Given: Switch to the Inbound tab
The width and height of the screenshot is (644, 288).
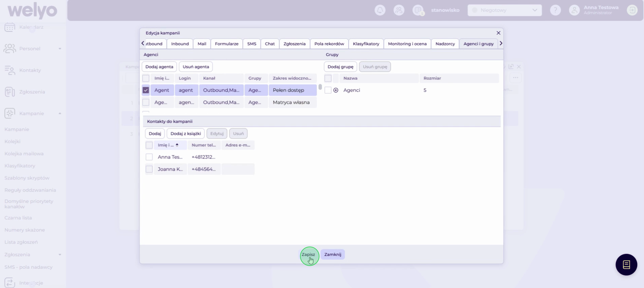Looking at the screenshot, I should [x=180, y=44].
